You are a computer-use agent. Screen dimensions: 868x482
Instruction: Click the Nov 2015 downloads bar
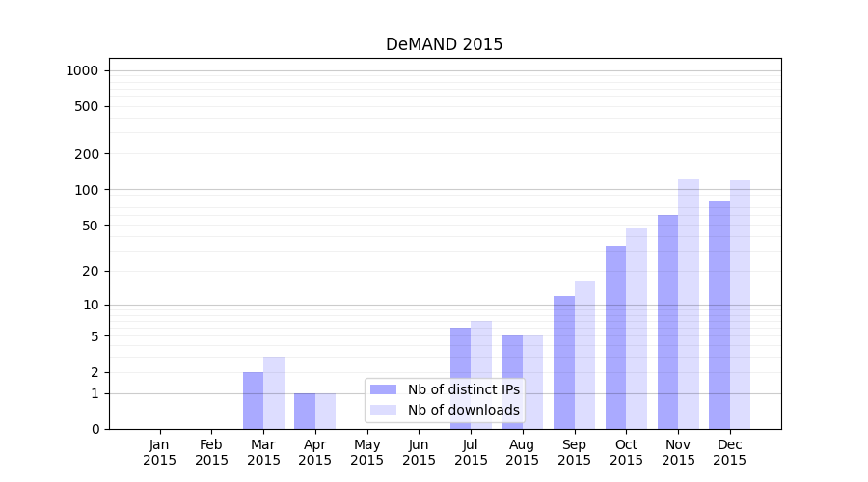click(689, 304)
